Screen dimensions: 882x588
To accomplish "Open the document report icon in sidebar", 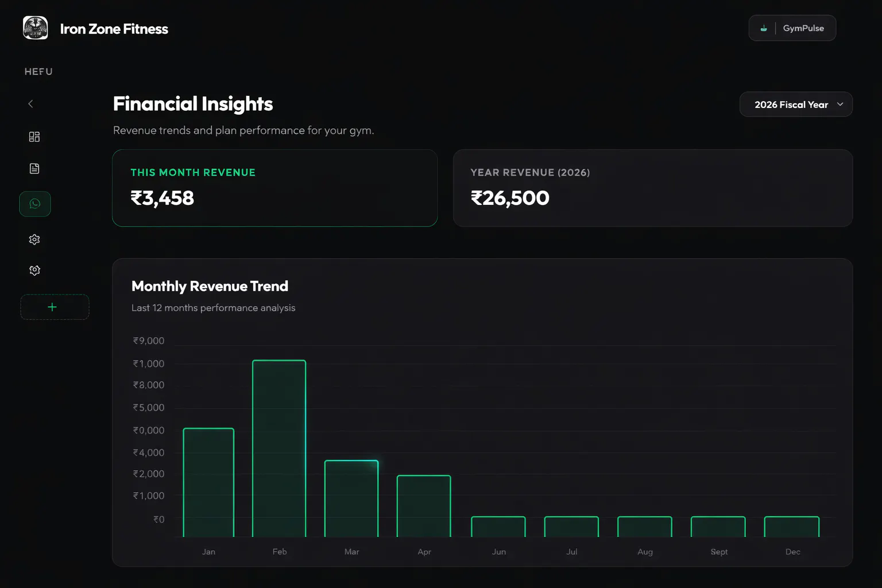I will [x=34, y=168].
